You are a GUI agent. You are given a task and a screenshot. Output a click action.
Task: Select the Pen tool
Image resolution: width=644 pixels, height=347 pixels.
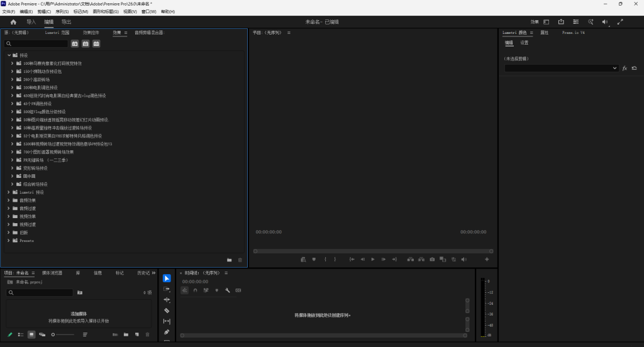pyautogui.click(x=167, y=332)
